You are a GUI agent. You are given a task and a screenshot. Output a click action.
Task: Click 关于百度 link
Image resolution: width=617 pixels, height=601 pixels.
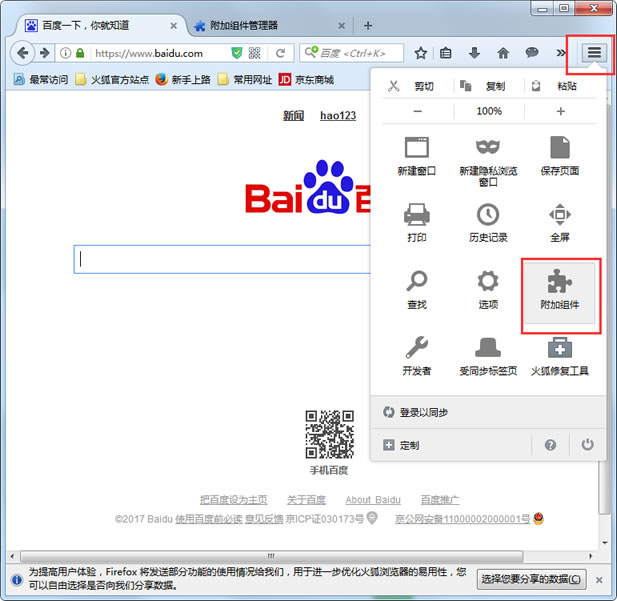[307, 500]
